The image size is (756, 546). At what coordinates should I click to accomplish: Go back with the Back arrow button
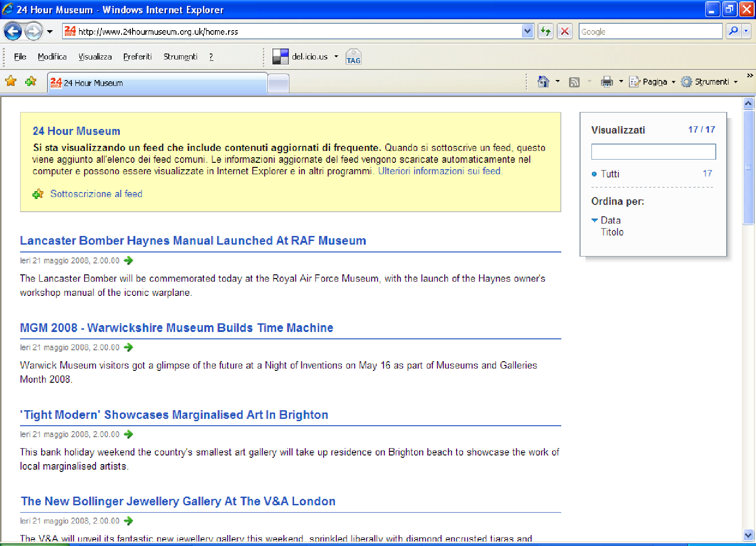(12, 32)
